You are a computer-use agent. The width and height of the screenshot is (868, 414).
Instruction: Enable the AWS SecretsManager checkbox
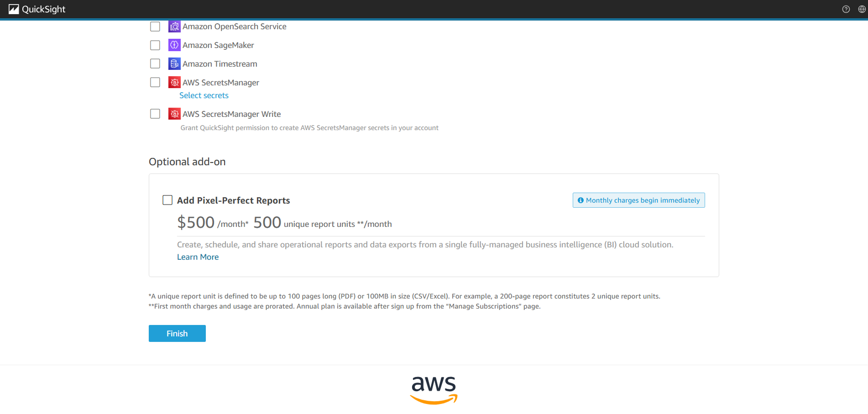[x=155, y=83]
